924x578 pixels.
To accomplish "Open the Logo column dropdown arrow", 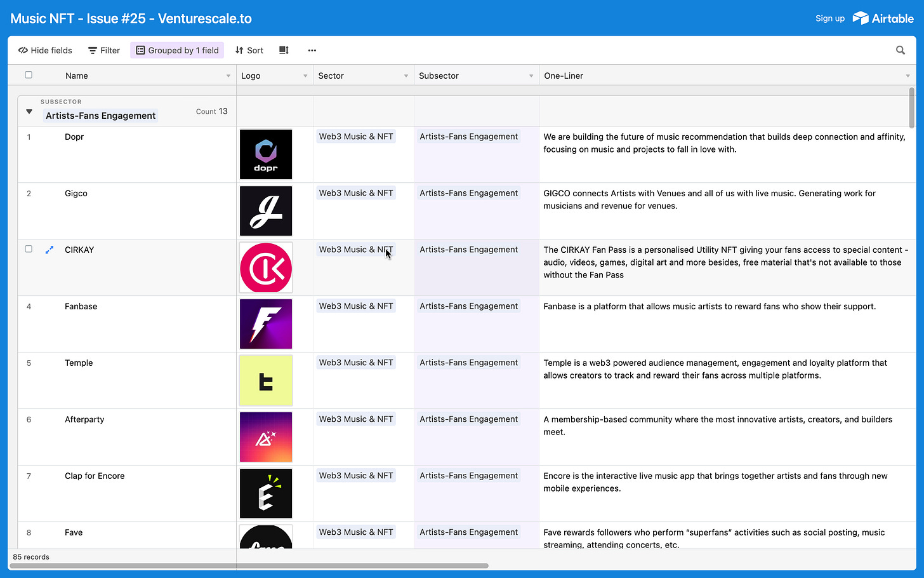I will pos(305,76).
